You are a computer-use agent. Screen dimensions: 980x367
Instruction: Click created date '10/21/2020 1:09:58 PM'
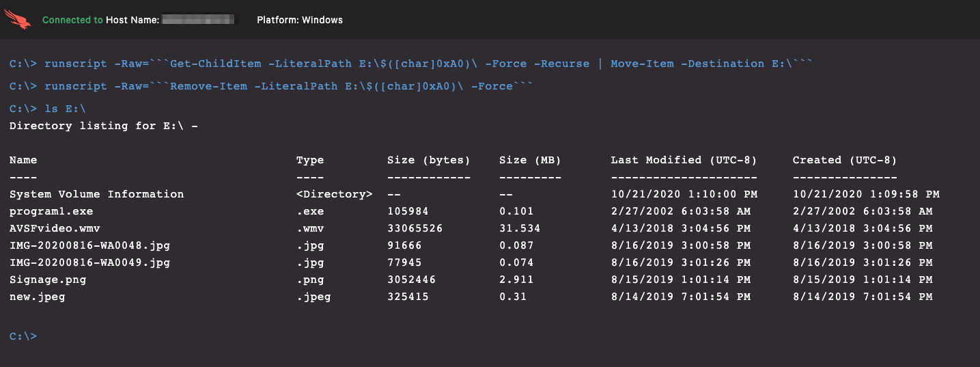click(x=866, y=194)
